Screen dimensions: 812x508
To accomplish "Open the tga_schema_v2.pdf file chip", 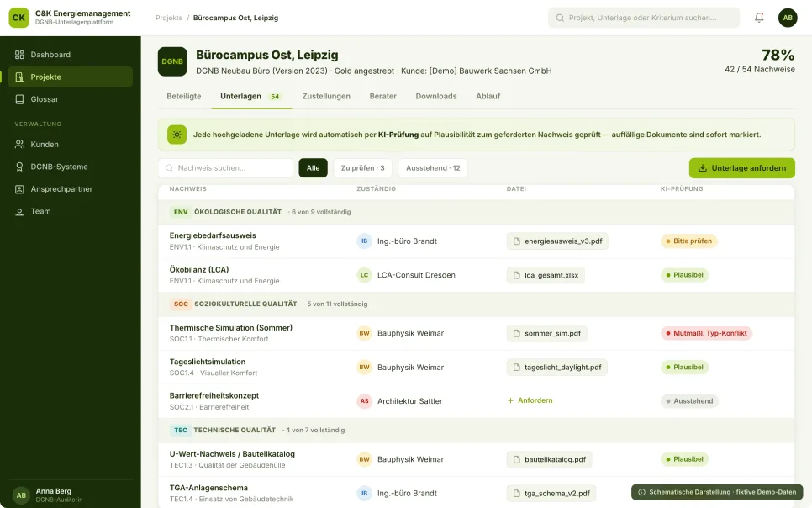I will pyautogui.click(x=551, y=493).
